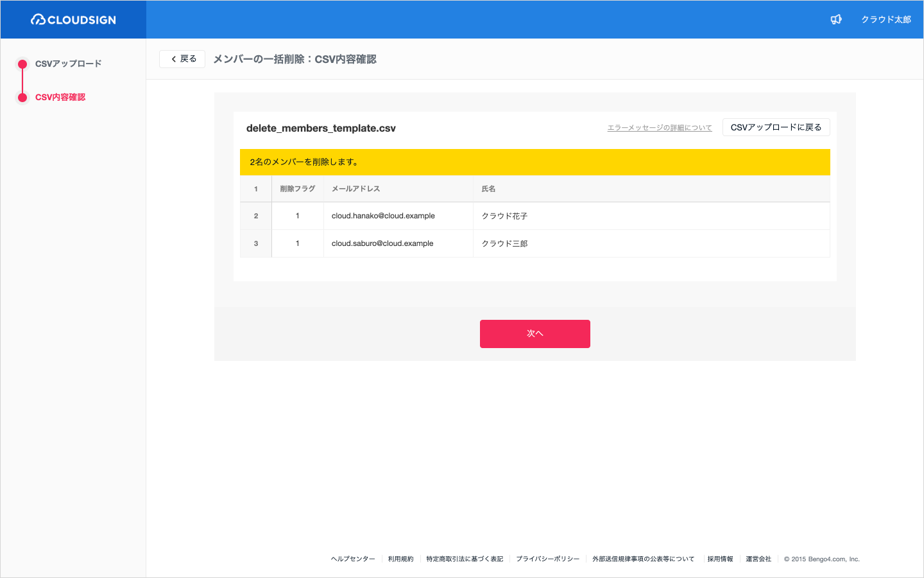Click the cloud.hanako@cloud.example row

coord(535,216)
